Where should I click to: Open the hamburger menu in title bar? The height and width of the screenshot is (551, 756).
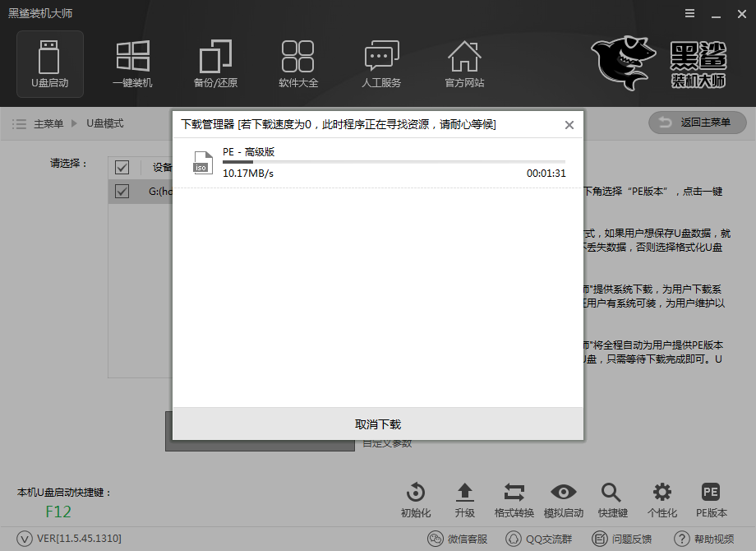coord(689,13)
